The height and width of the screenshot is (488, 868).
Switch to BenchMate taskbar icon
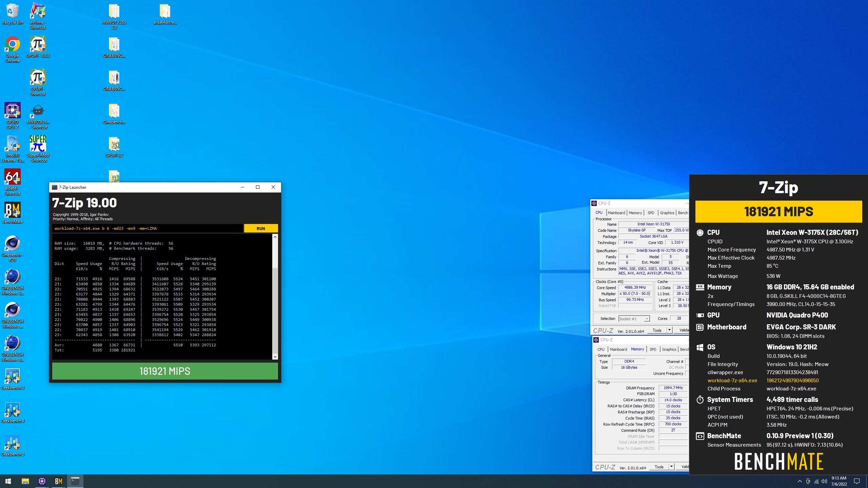pyautogui.click(x=58, y=481)
